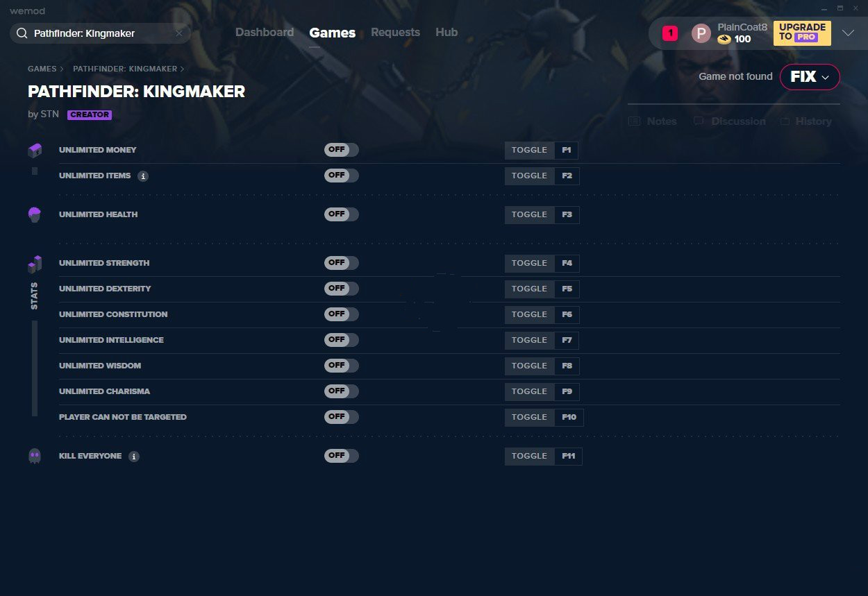This screenshot has height=596, width=868.
Task: Switch on Kill Everyone toggle
Action: click(342, 456)
